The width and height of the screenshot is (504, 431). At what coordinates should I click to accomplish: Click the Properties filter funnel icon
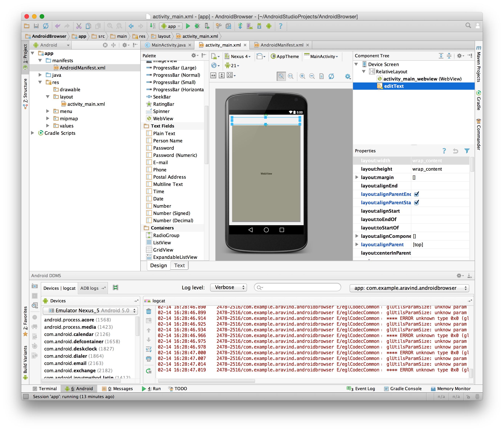pos(467,151)
